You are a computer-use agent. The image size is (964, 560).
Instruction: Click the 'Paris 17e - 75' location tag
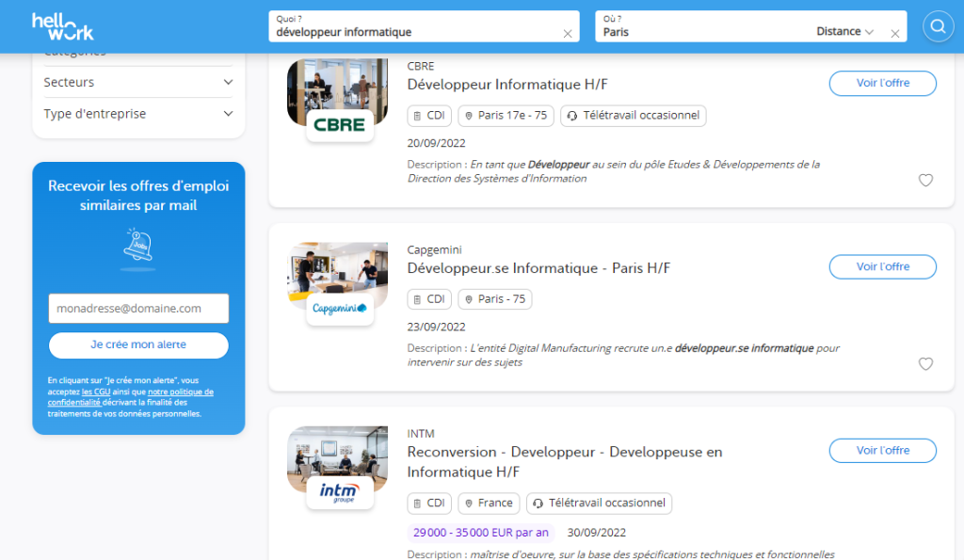(506, 116)
